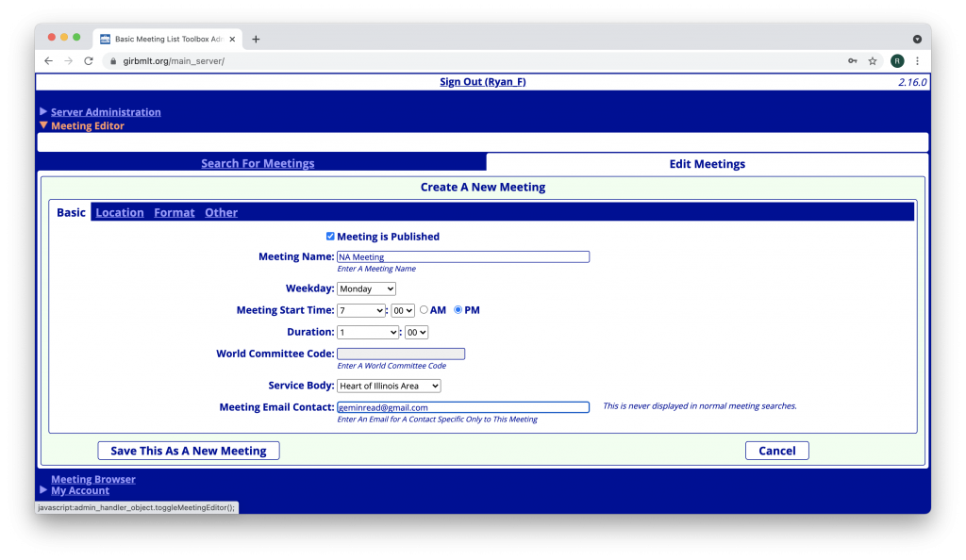Click the World Committee Code field
This screenshot has height=560, width=966.
[x=401, y=354]
